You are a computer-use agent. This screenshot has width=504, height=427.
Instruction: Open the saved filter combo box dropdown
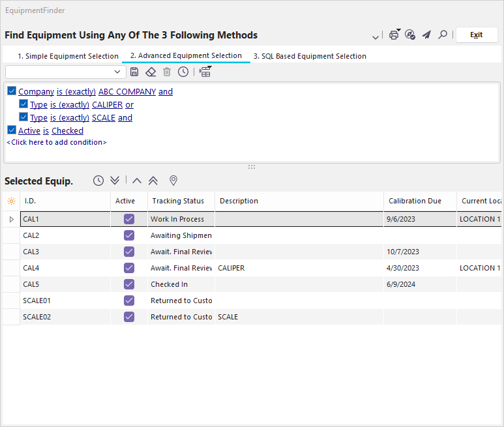[117, 72]
